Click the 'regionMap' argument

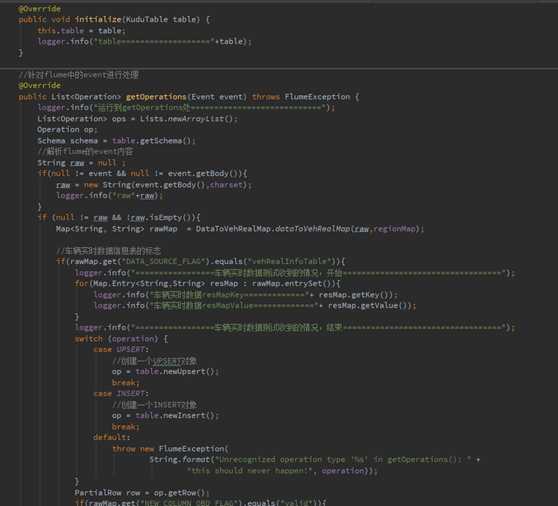(394, 229)
